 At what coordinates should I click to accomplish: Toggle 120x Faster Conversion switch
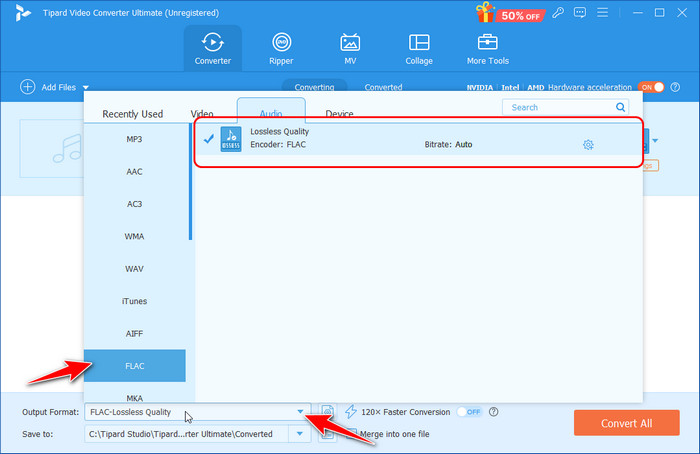point(469,412)
